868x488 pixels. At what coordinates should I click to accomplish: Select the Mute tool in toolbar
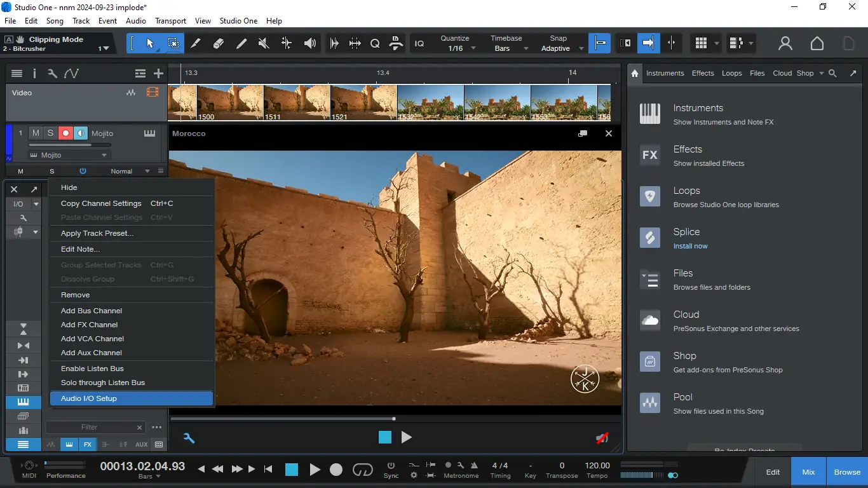264,43
